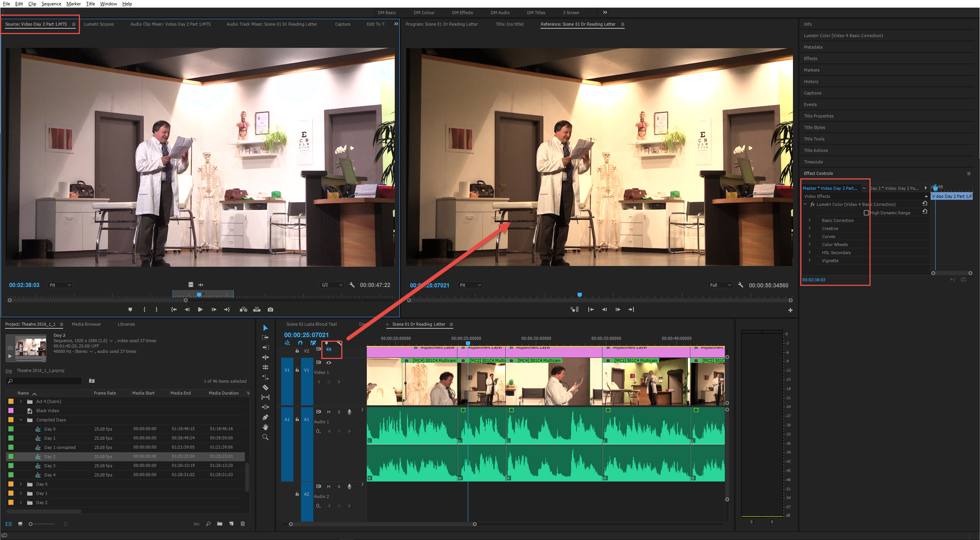Viewport: 980px width, 540px height.
Task: Click the Export Frame camera icon
Action: click(270, 310)
